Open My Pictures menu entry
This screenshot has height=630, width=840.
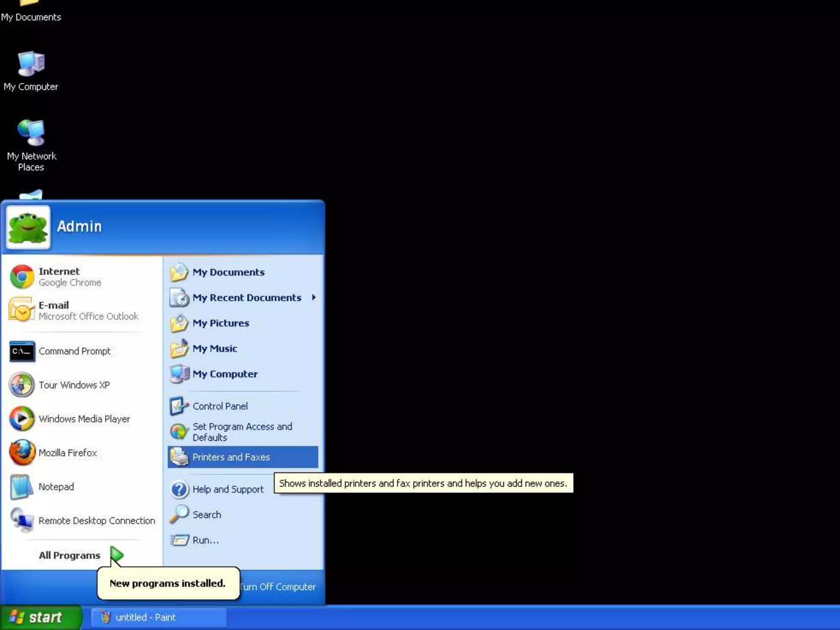click(x=221, y=323)
